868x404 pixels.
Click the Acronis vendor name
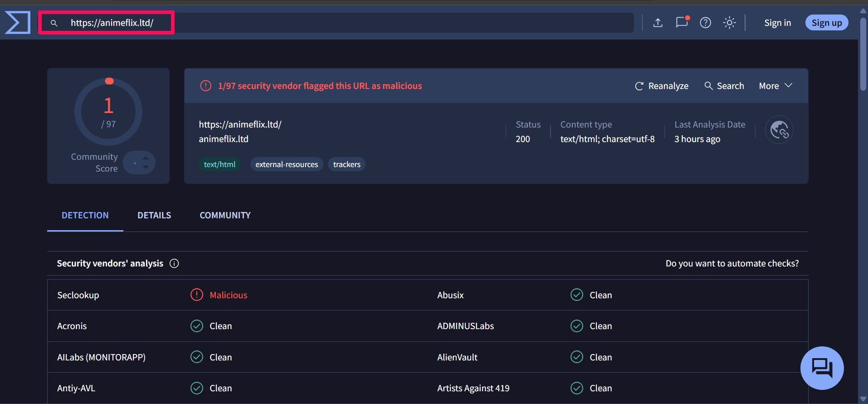click(x=72, y=326)
